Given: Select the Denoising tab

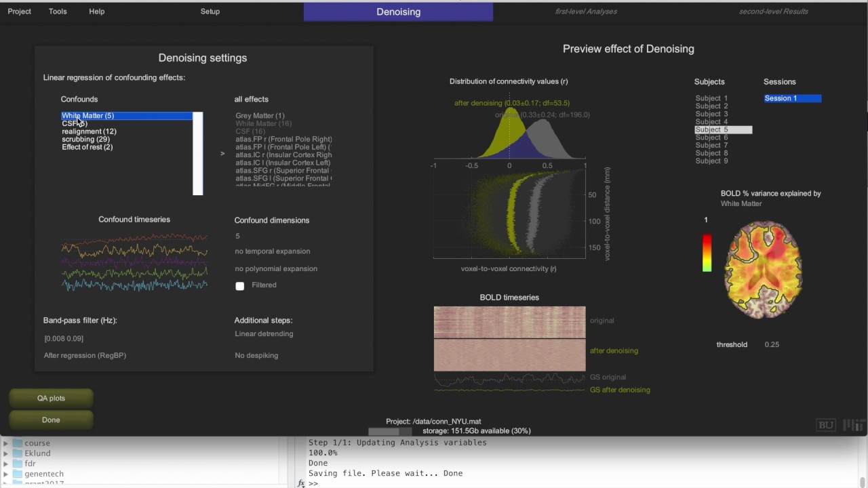Looking at the screenshot, I should (398, 12).
